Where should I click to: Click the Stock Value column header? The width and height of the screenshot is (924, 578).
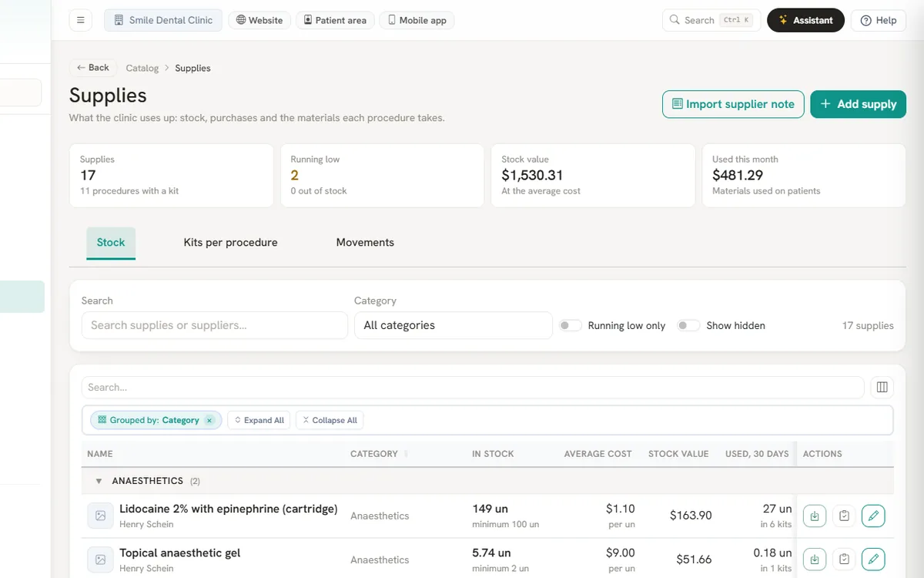(678, 454)
